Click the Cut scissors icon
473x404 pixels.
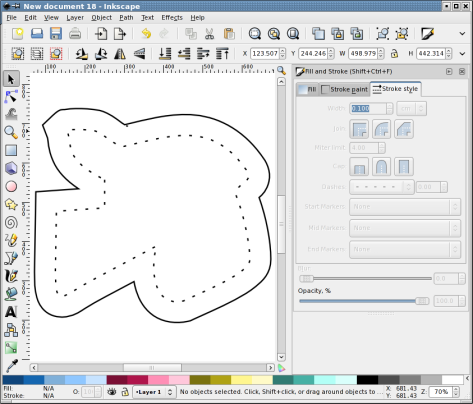210,34
